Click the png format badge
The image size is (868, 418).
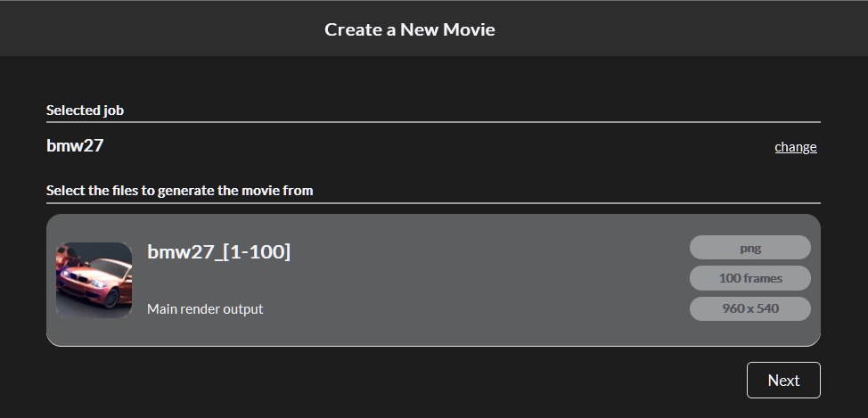coord(750,248)
